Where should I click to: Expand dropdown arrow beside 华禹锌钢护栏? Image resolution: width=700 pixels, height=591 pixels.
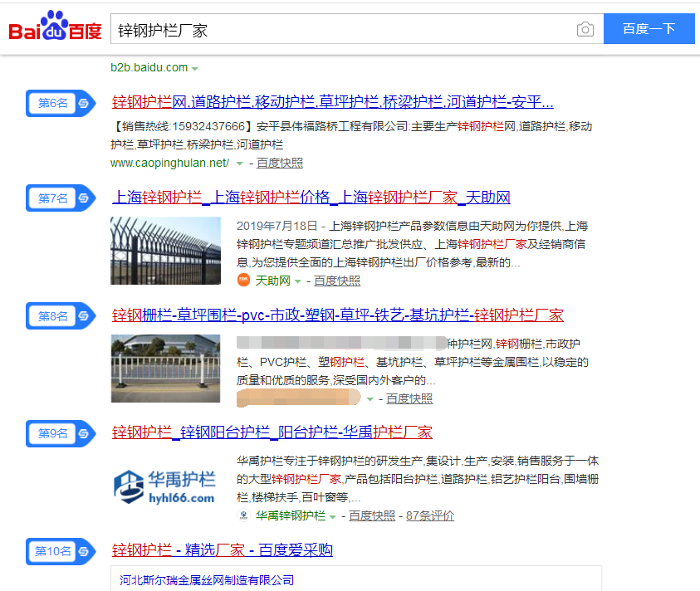coord(333,517)
